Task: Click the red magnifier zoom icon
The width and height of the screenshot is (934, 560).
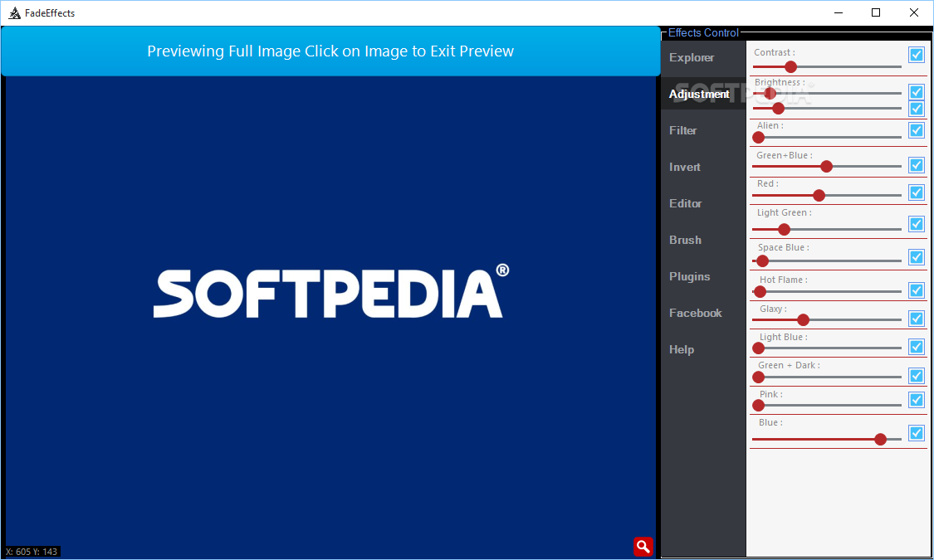Action: click(x=643, y=547)
